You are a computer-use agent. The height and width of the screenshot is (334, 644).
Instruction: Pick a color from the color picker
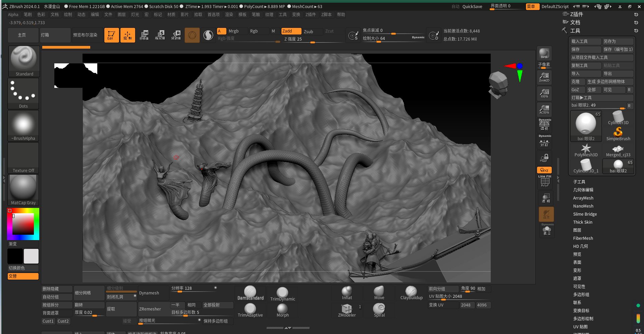23,224
